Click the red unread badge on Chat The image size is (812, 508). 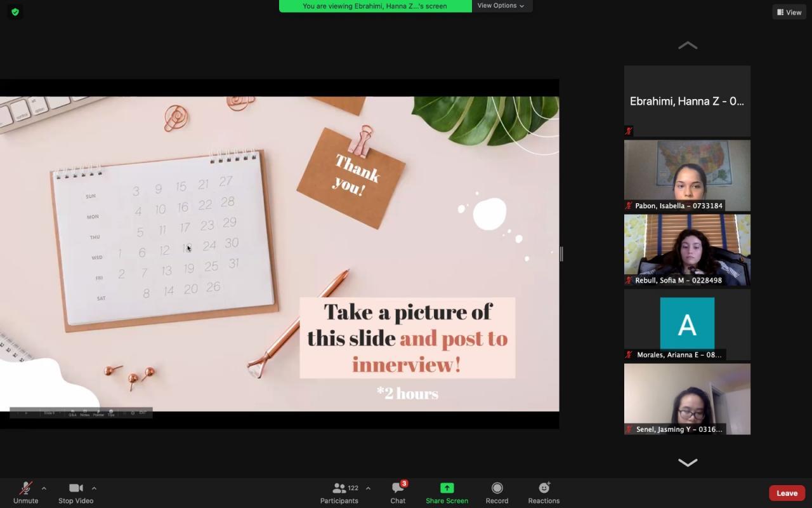pos(404,484)
